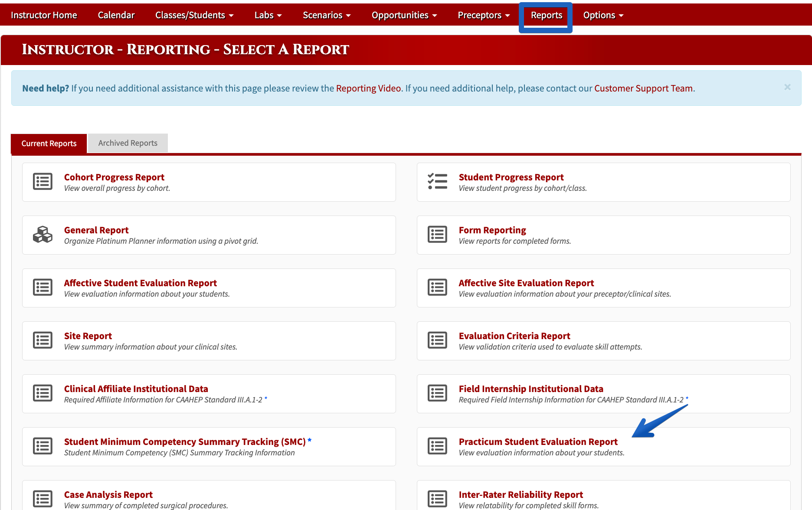
Task: Open the Case Analysis Report link
Action: 108,494
